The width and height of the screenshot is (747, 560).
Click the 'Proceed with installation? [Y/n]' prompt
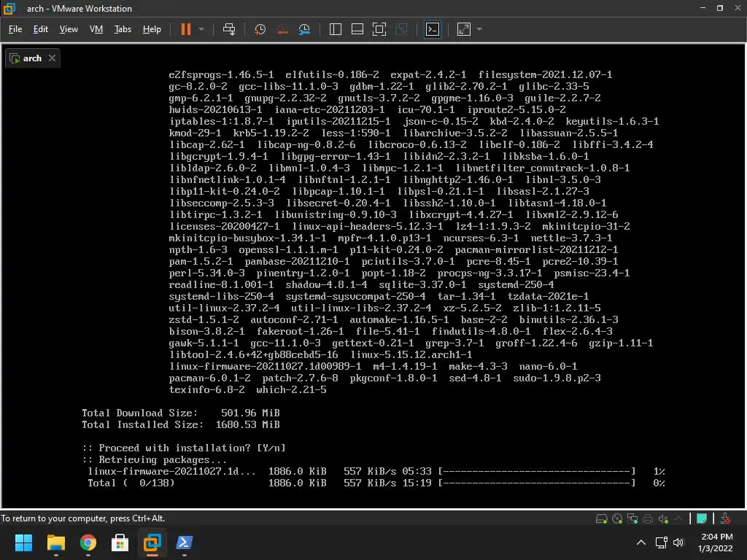(x=184, y=448)
